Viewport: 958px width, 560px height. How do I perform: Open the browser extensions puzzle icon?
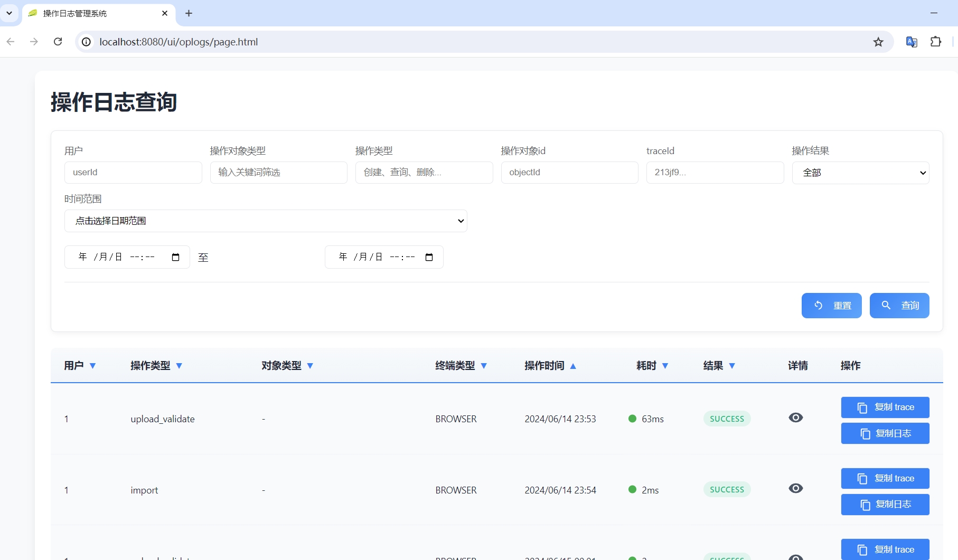(935, 42)
